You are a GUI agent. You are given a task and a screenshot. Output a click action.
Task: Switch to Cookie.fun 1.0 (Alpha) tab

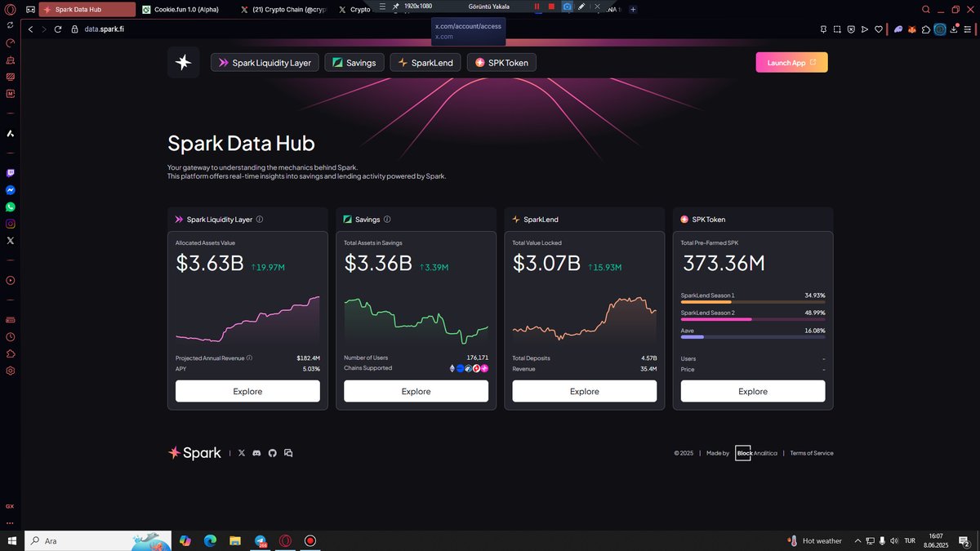[x=186, y=10]
